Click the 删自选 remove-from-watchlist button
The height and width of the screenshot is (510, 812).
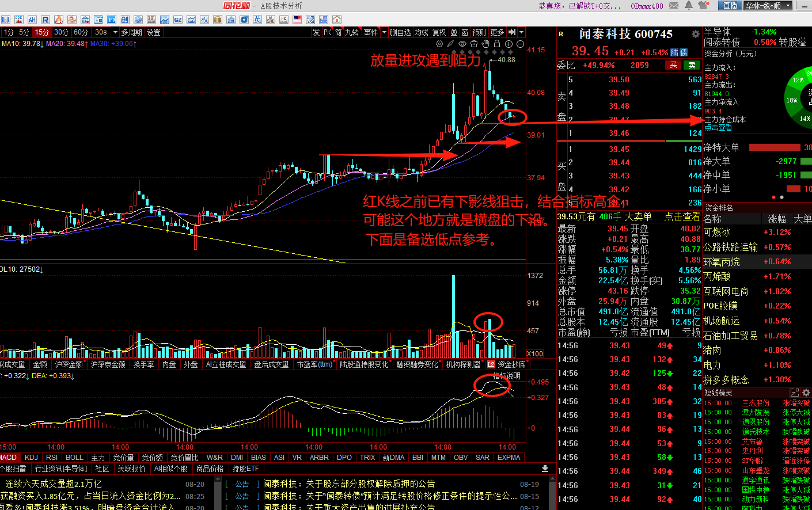[x=400, y=32]
